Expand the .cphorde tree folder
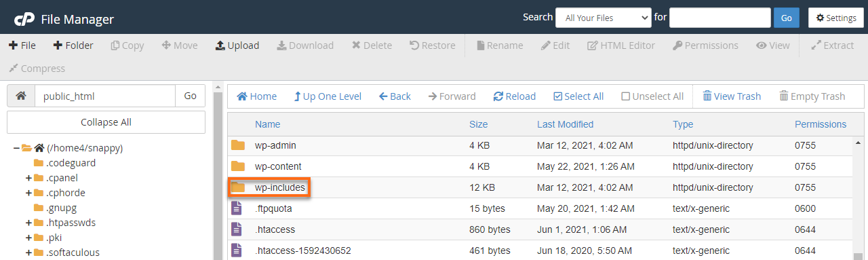The width and height of the screenshot is (868, 260). 28,193
